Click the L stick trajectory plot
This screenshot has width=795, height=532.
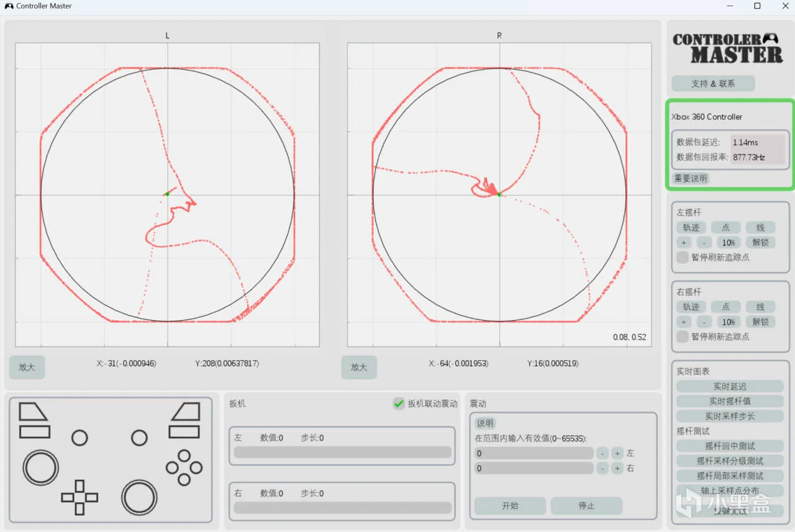(x=167, y=195)
